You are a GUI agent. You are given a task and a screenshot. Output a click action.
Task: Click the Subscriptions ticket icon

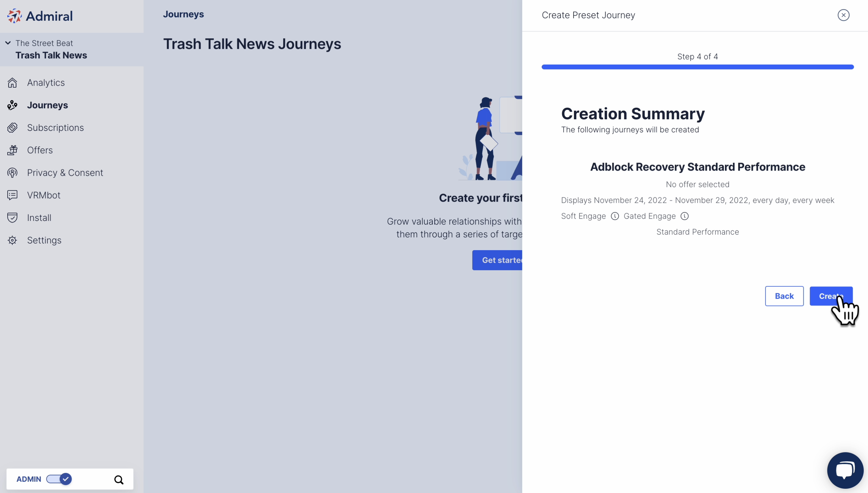[x=12, y=127]
